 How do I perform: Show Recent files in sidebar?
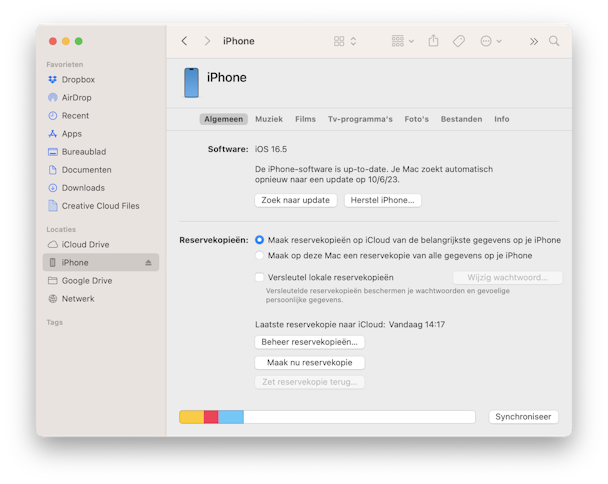coord(69,116)
